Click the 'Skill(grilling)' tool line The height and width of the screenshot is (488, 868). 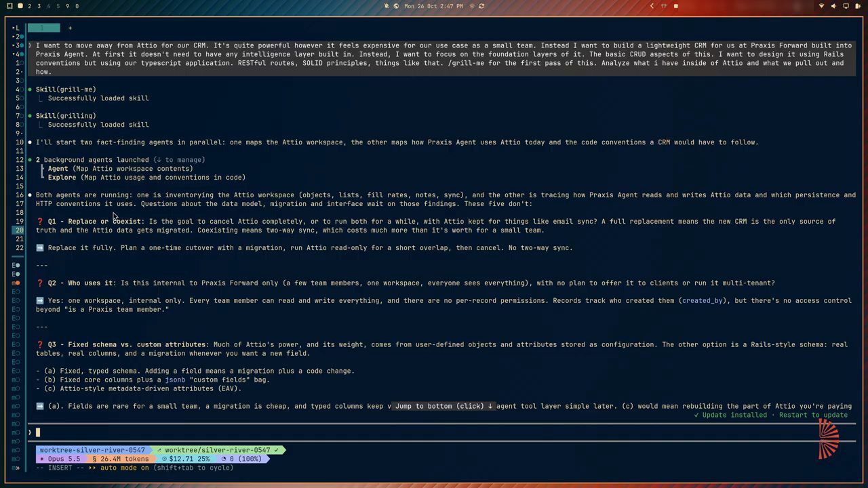(x=66, y=116)
